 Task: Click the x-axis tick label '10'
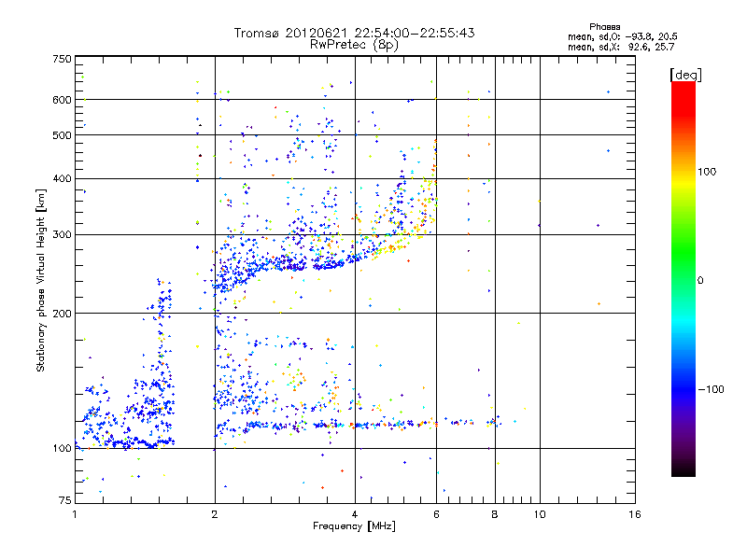(x=540, y=514)
